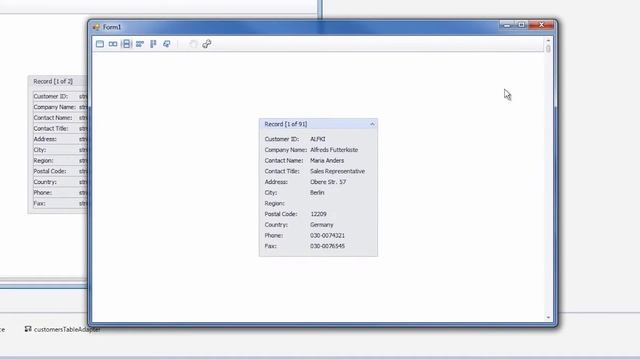The width and height of the screenshot is (640, 360).
Task: Click the Form1 window icon
Action: point(96,27)
